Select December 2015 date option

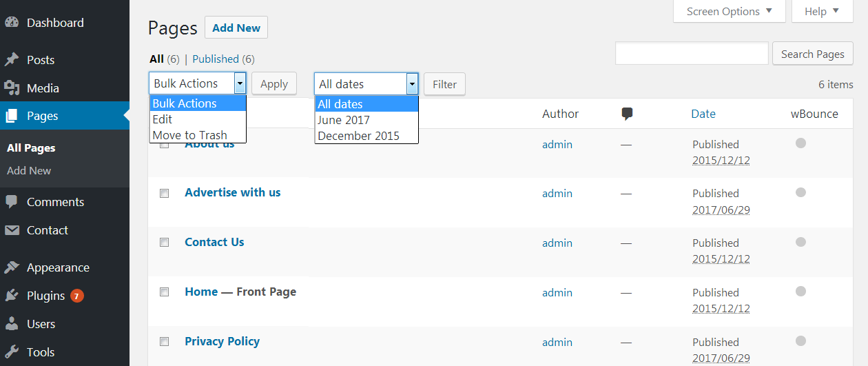tap(366, 136)
